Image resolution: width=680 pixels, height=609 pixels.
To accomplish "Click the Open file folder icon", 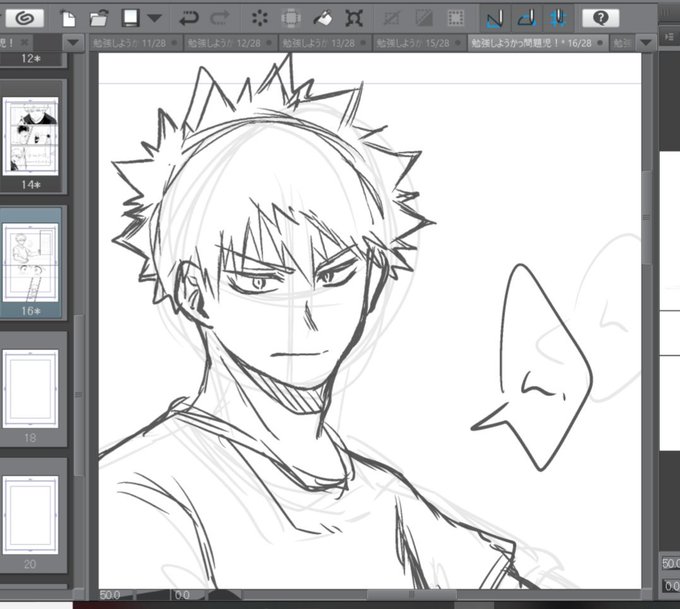I will pos(99,19).
